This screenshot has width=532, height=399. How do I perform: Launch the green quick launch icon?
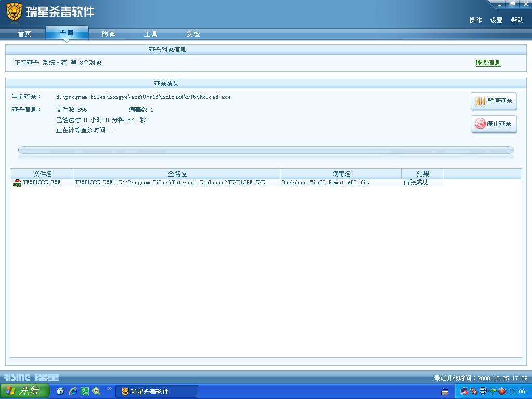[85, 391]
